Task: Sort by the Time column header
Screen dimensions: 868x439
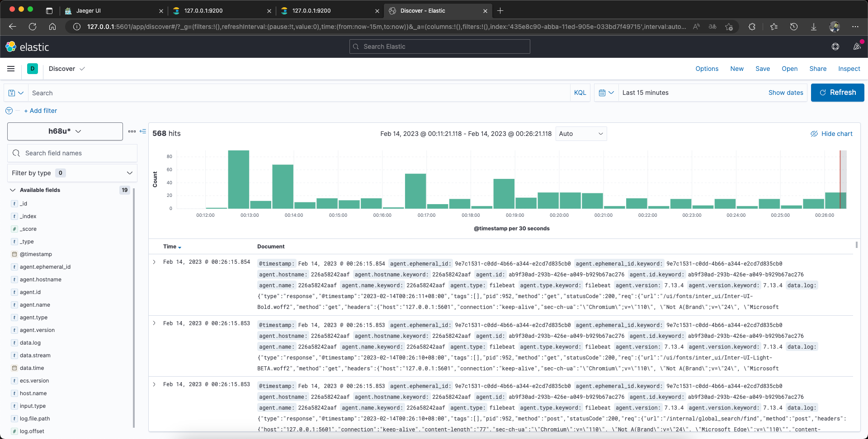Action: (x=172, y=247)
